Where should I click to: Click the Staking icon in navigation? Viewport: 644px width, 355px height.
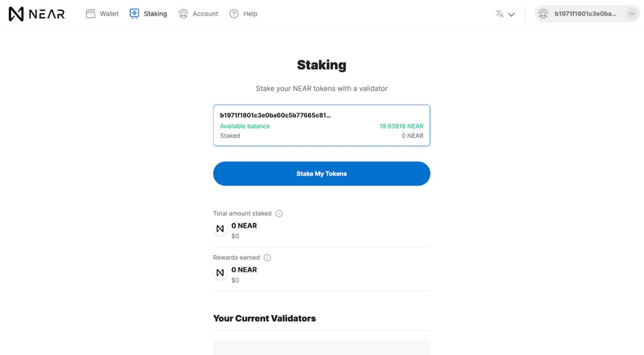(134, 13)
